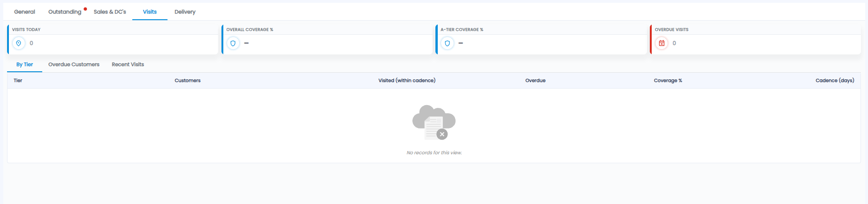Select the By Tier sub-tab
868x204 pixels.
click(x=24, y=65)
